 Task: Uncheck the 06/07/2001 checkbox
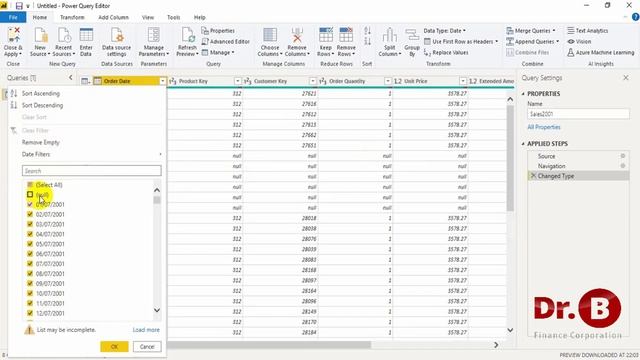(x=30, y=254)
